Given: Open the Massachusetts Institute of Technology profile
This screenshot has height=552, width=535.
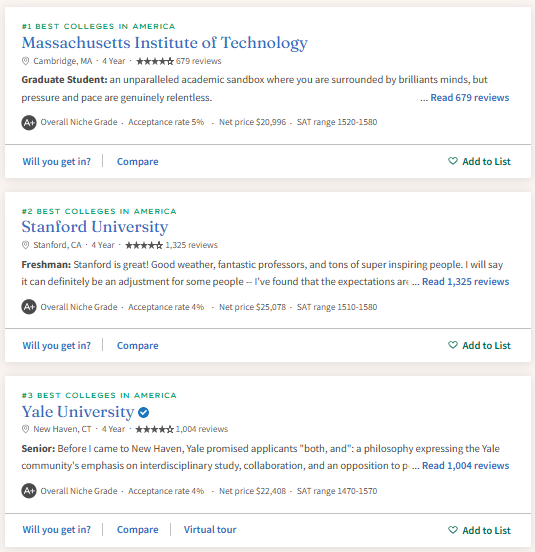Looking at the screenshot, I should pos(165,43).
